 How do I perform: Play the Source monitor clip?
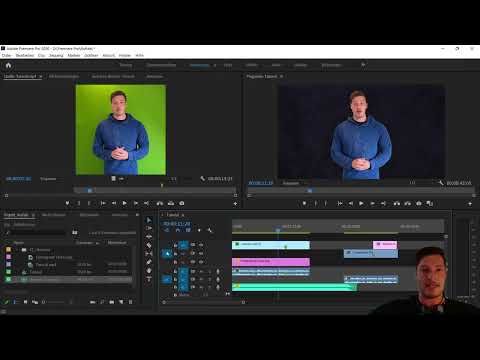click(x=124, y=203)
